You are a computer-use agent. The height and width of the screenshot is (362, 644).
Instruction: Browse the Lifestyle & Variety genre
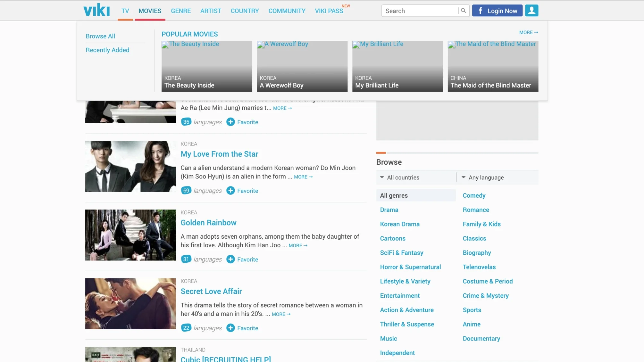click(x=405, y=281)
